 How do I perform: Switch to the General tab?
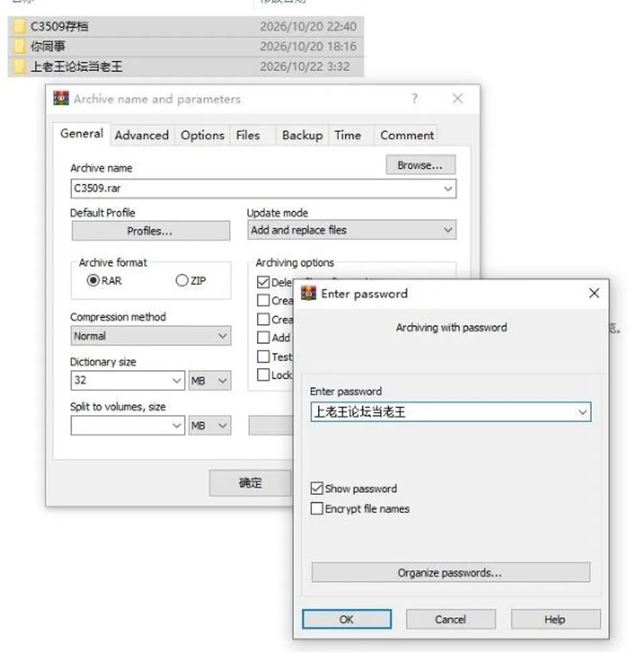coord(82,133)
